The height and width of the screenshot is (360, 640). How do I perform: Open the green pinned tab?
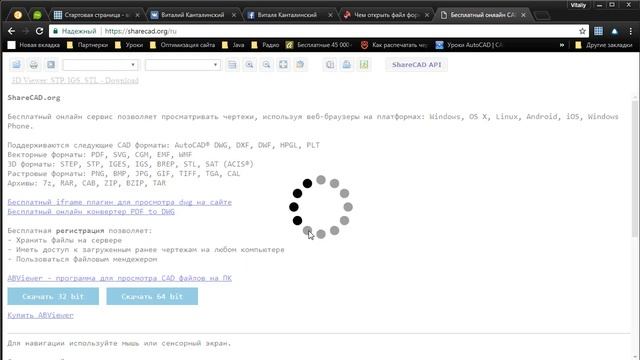(37, 15)
